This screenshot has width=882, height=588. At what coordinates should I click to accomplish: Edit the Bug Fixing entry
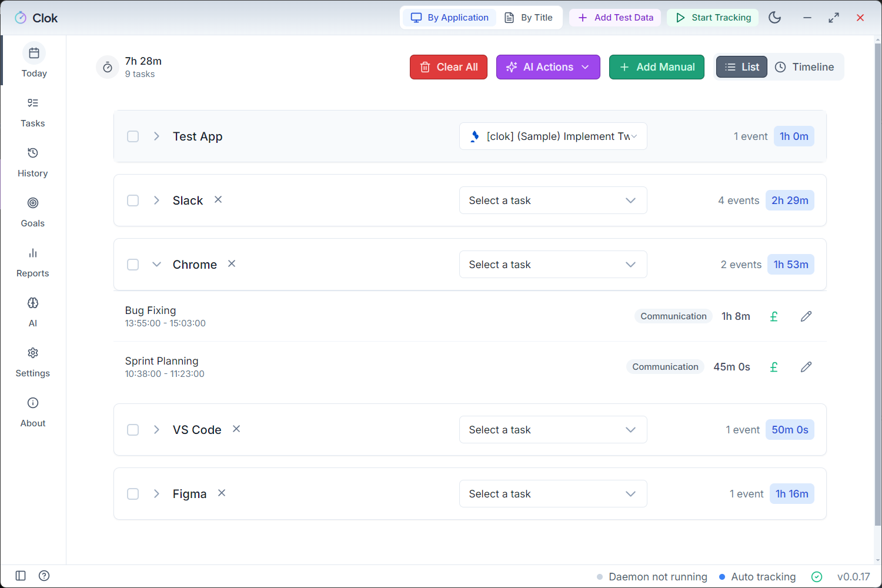click(806, 316)
